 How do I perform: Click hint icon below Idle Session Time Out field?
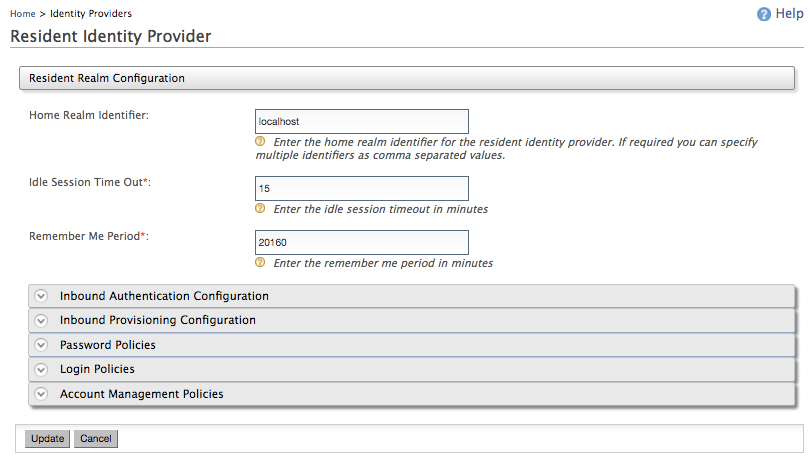(260, 209)
